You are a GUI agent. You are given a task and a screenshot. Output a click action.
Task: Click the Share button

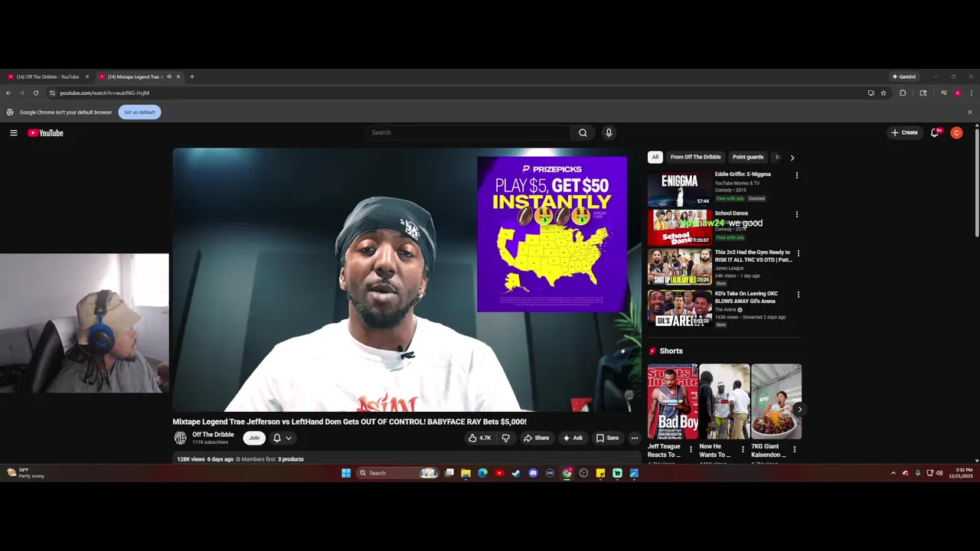536,438
